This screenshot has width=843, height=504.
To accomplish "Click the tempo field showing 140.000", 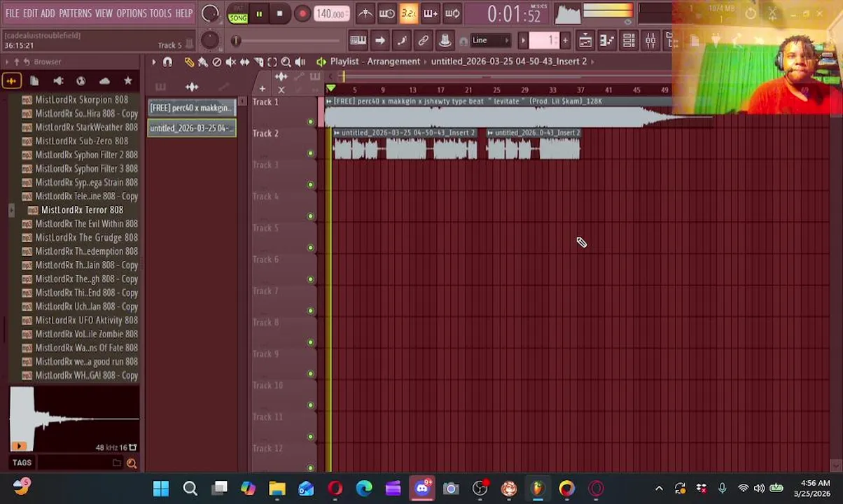I will 331,13.
